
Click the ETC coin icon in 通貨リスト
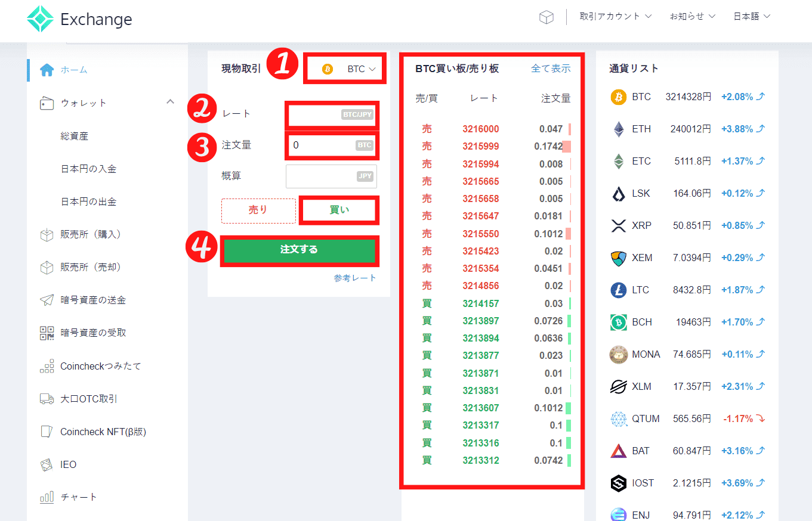[619, 161]
